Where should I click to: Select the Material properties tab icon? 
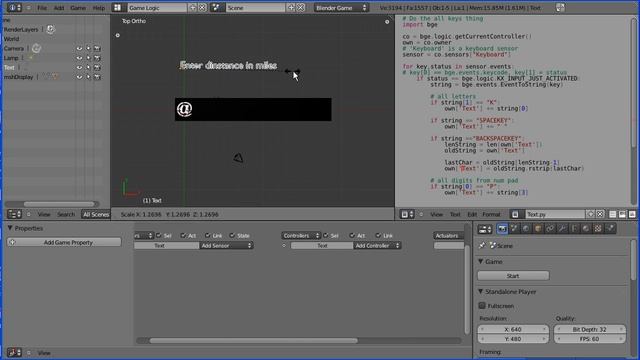point(586,229)
